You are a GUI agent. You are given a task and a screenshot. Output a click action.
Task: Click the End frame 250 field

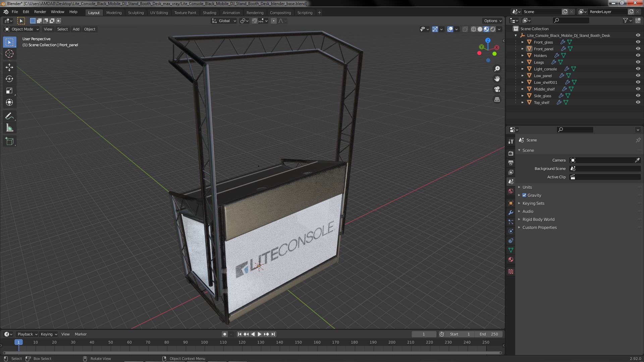click(489, 334)
